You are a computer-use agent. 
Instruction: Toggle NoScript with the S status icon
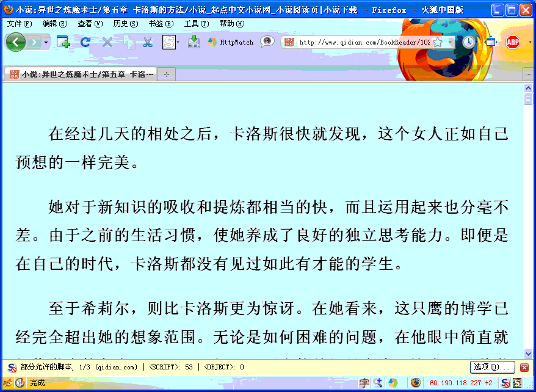pyautogui.click(x=516, y=382)
